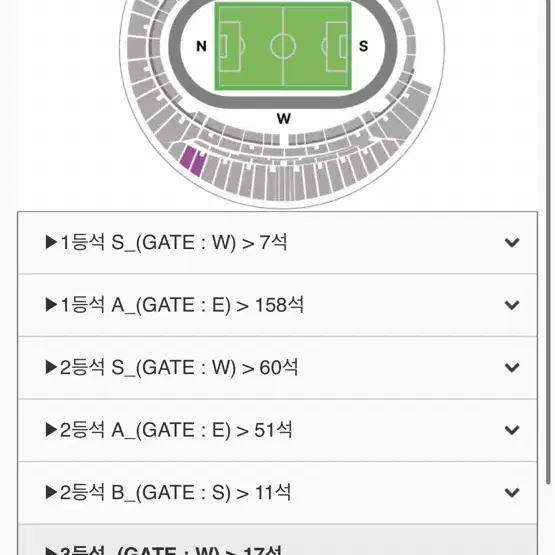Expand 2등석 S (GATE : W) 60석 chevron
555x555 pixels.
(x=512, y=367)
